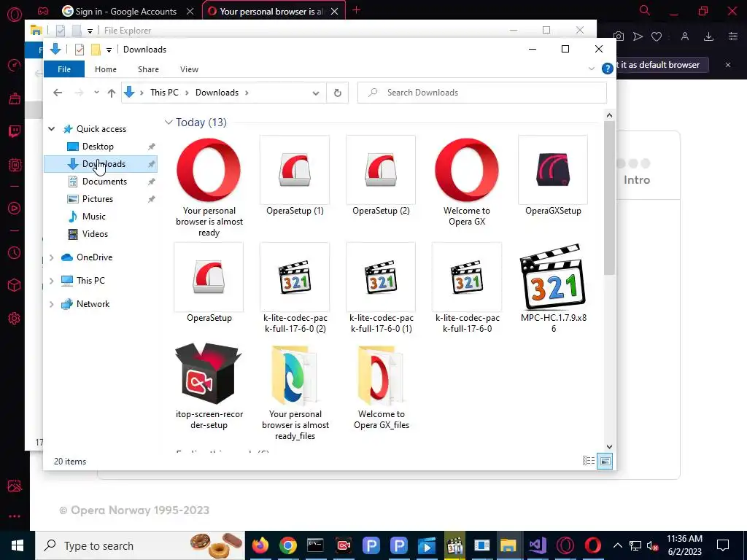Switch to Sign in - Google Accounts tab
The height and width of the screenshot is (560, 747).
pyautogui.click(x=127, y=11)
